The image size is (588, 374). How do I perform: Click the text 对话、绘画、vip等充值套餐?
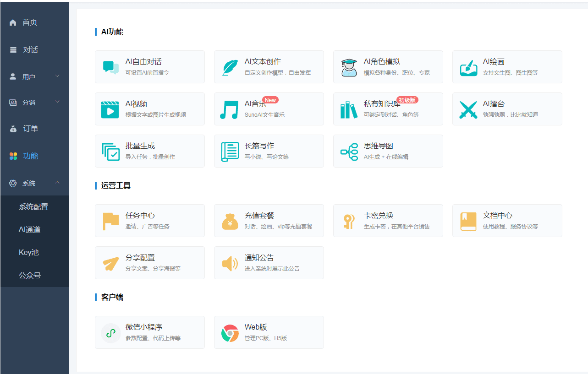(278, 227)
